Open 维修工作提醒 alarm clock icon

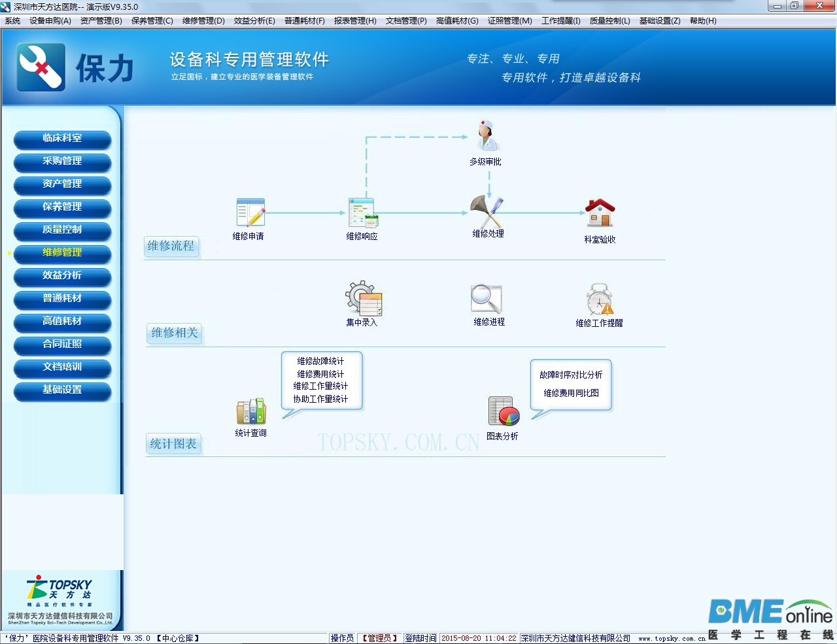pyautogui.click(x=599, y=297)
